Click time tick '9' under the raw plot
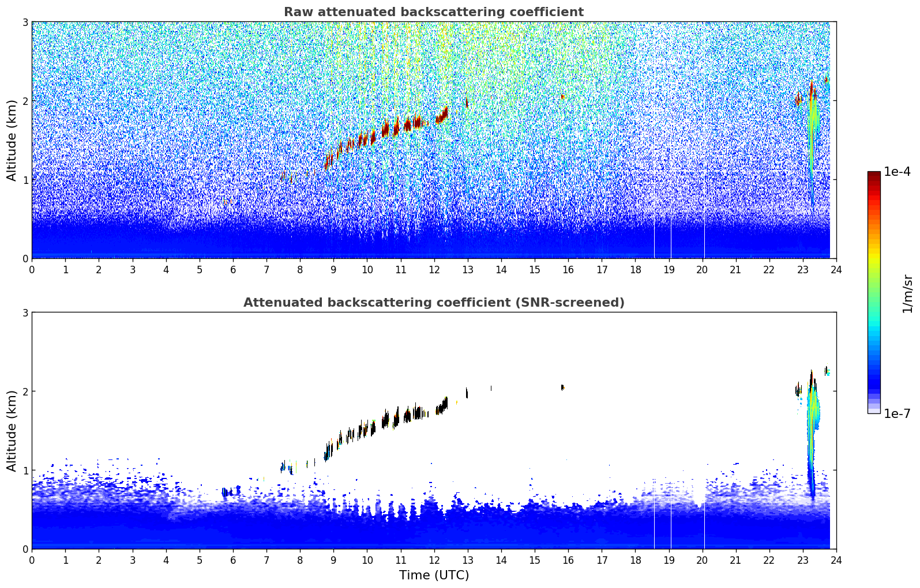The width and height of the screenshot is (920, 588). 333,269
